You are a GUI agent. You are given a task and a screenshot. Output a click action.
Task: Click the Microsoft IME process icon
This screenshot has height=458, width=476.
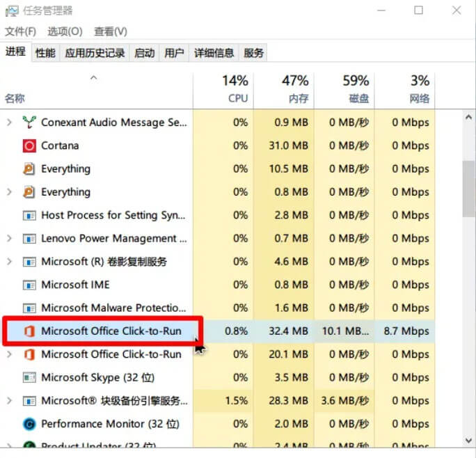[29, 285]
